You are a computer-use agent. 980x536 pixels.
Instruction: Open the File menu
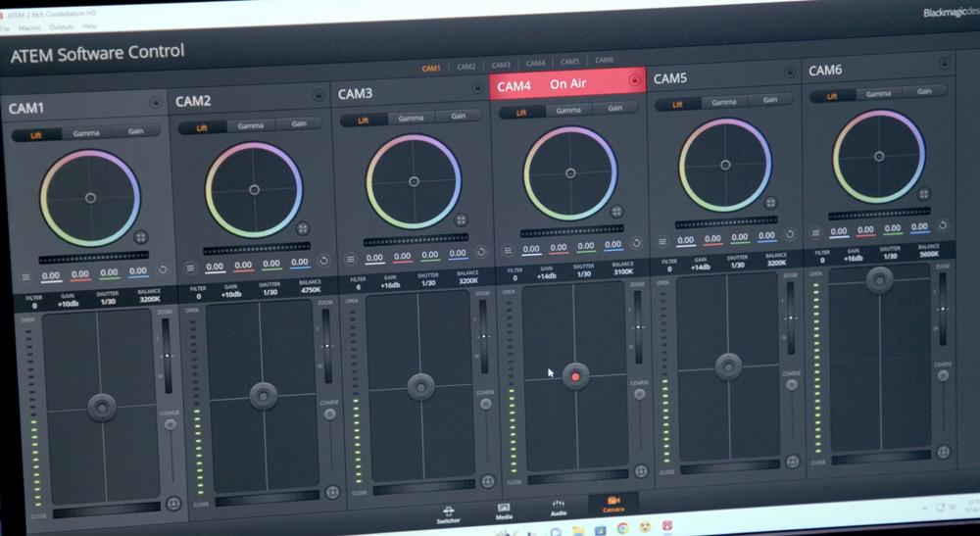click(x=4, y=28)
